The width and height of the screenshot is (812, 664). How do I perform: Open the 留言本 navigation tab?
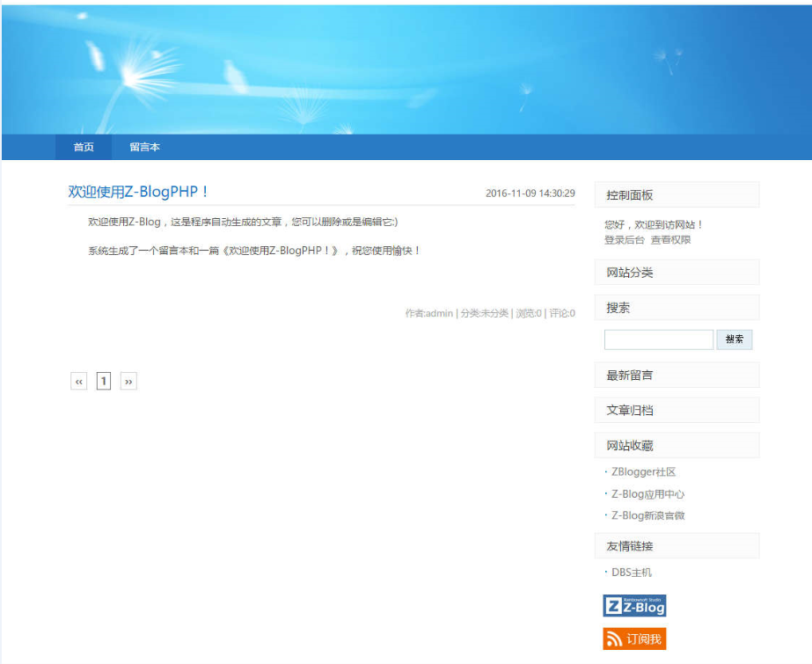click(x=144, y=147)
